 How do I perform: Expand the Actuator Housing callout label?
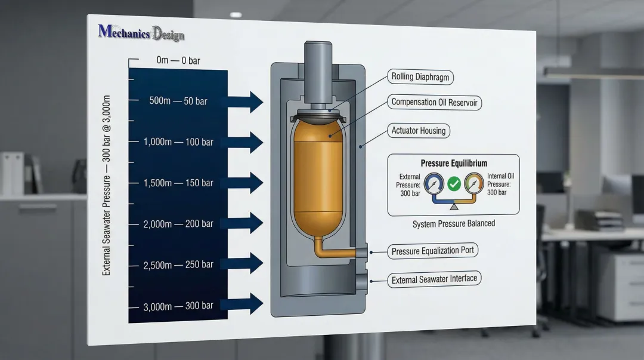click(x=418, y=131)
